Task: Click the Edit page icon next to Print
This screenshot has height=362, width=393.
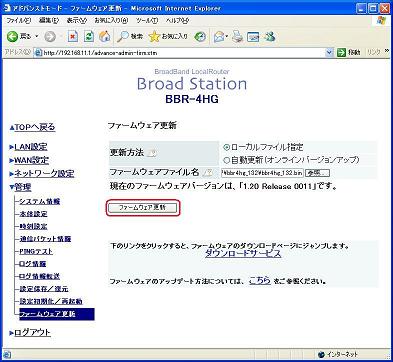Action: tap(253, 37)
